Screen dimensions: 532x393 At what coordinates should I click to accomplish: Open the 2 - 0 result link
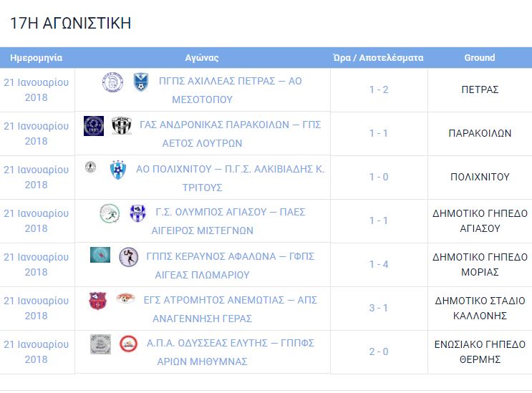[x=379, y=351]
